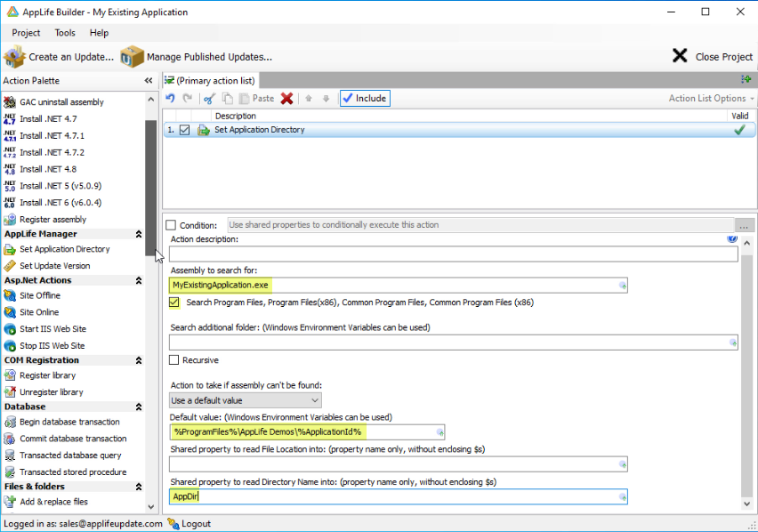Select Transacted stored procedure action

tap(65, 472)
